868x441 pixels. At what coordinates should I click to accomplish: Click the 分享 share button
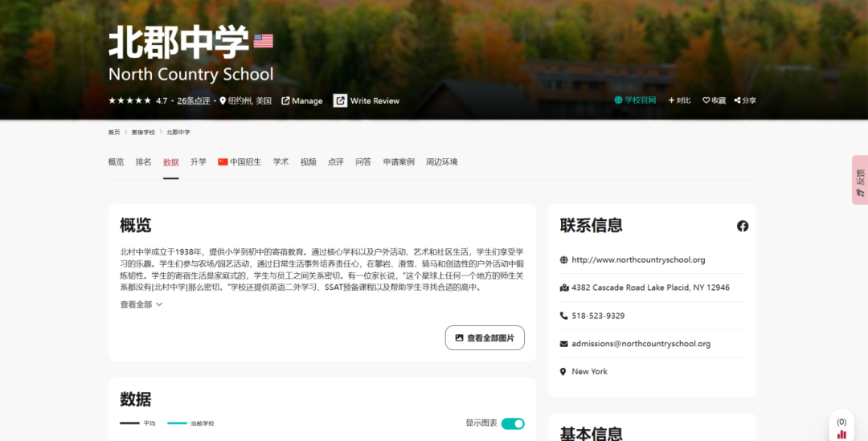pos(745,100)
